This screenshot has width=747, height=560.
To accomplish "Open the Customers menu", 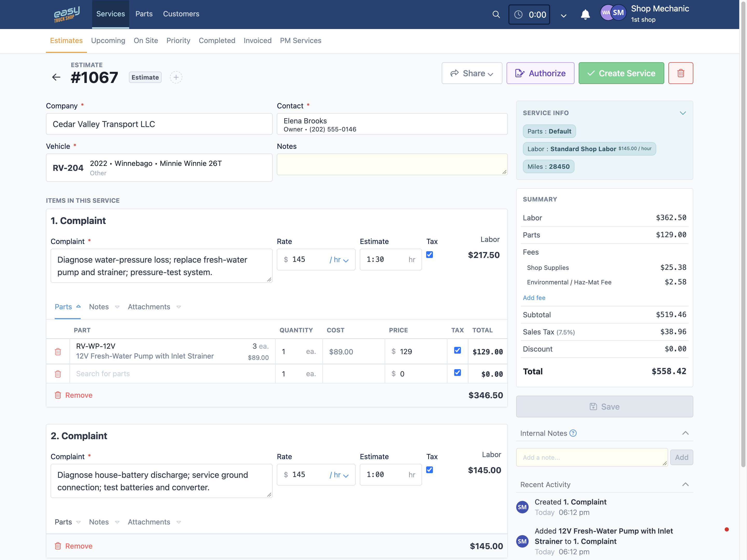I will (x=181, y=14).
